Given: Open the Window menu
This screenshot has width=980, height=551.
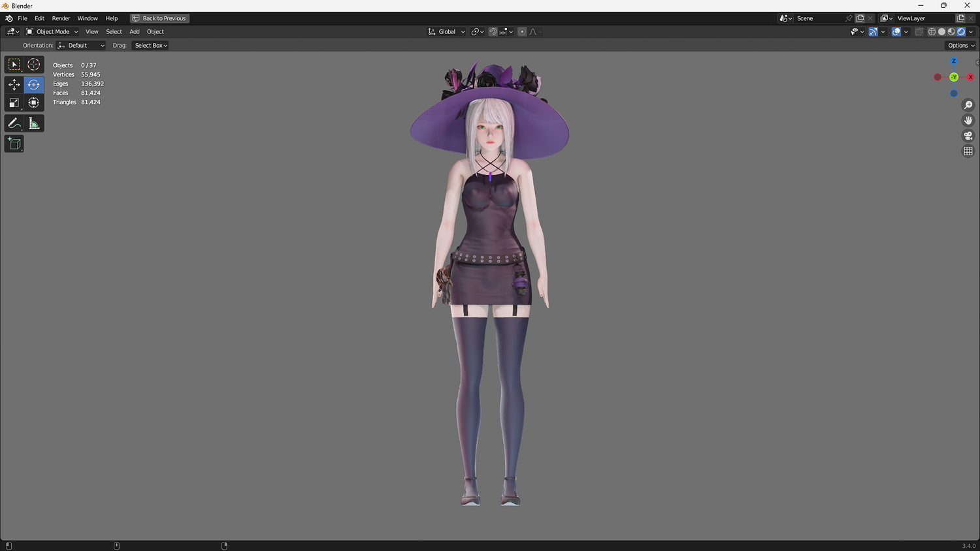Looking at the screenshot, I should pyautogui.click(x=88, y=18).
